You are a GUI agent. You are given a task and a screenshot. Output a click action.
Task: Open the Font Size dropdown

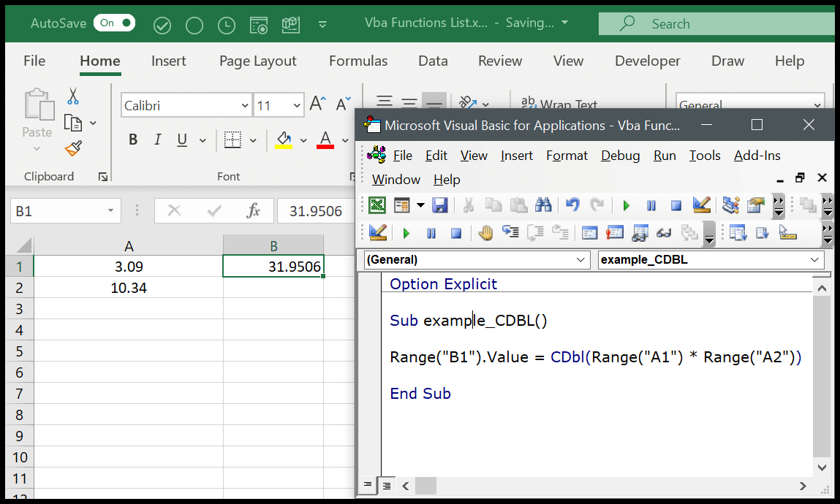(x=296, y=105)
